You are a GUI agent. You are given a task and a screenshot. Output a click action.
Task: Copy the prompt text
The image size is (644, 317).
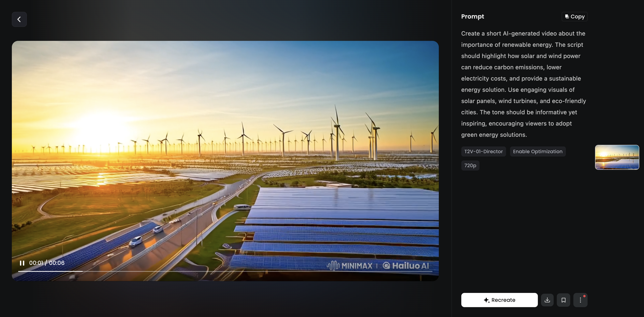575,17
